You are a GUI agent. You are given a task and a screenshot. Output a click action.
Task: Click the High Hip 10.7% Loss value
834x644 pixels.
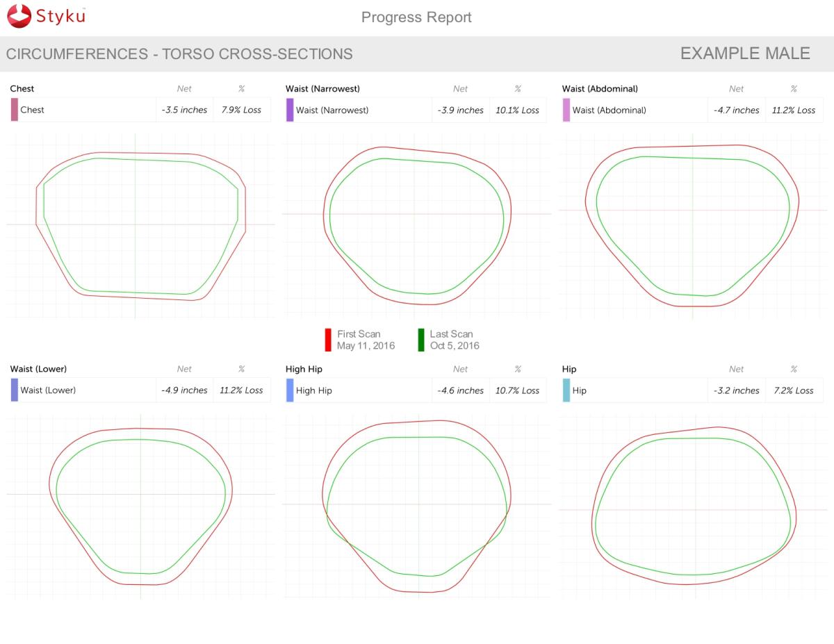pos(517,390)
